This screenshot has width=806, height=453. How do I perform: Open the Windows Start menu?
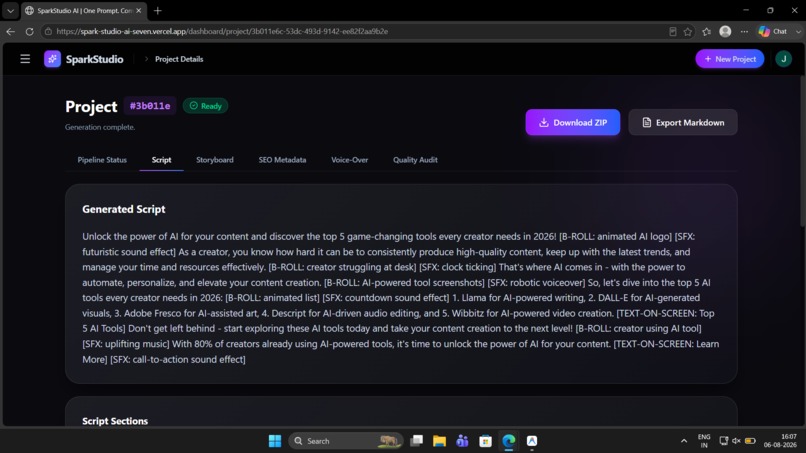(275, 441)
